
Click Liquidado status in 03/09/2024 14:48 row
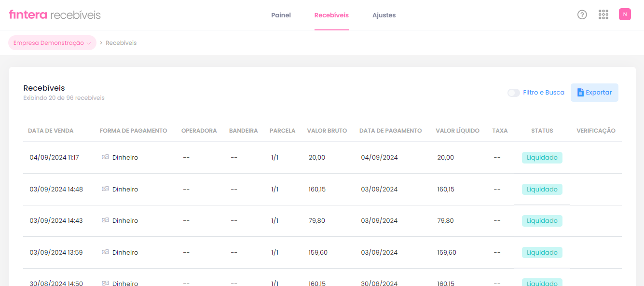click(x=542, y=190)
